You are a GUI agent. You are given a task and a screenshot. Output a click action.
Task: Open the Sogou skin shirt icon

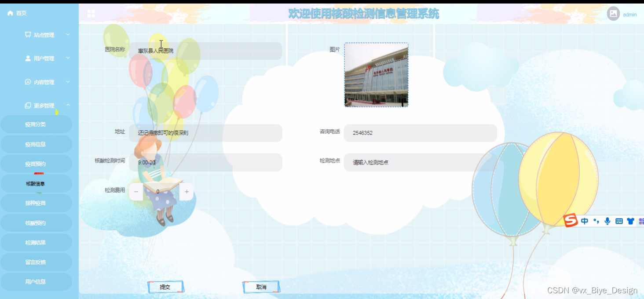tap(630, 221)
